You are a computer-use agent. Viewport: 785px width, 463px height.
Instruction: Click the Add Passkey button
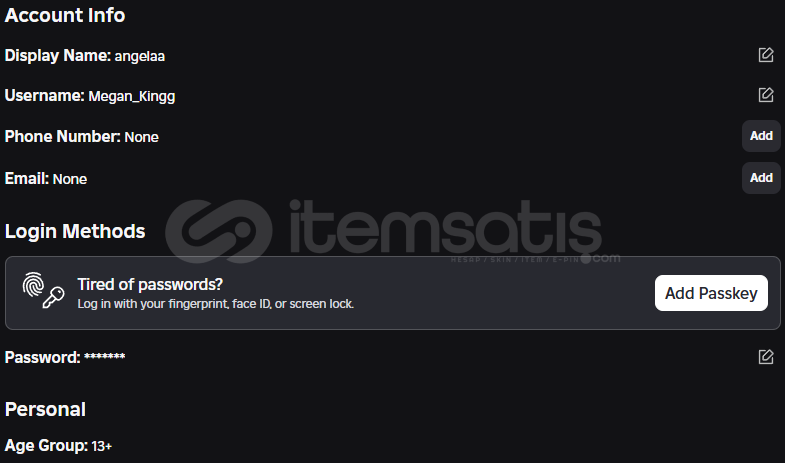click(711, 293)
